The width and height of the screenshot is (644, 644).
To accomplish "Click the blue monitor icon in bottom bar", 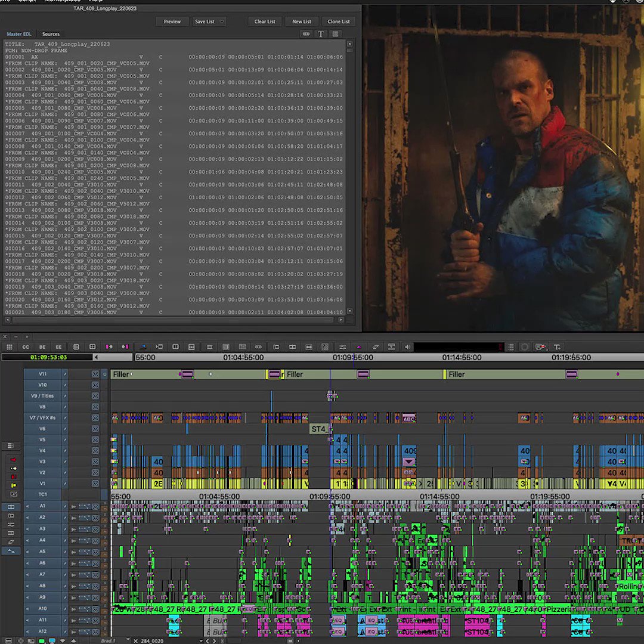I will click(52, 640).
